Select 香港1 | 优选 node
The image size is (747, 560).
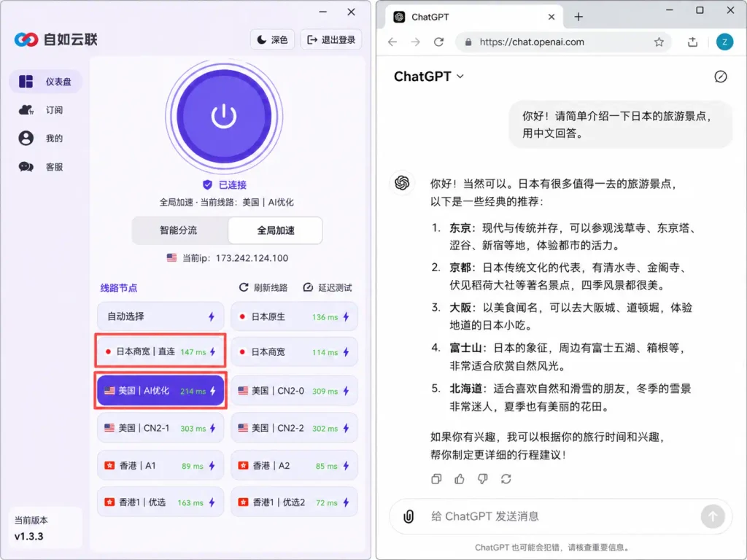(160, 502)
